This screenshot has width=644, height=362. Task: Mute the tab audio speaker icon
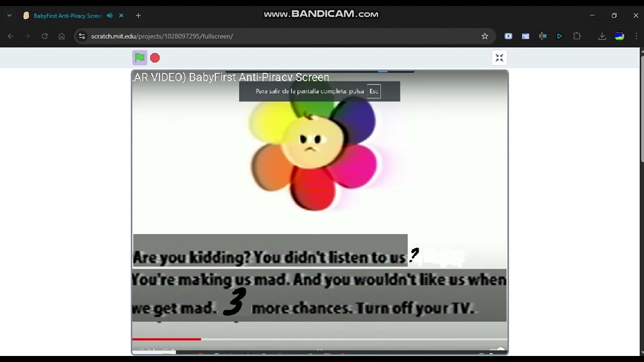110,16
